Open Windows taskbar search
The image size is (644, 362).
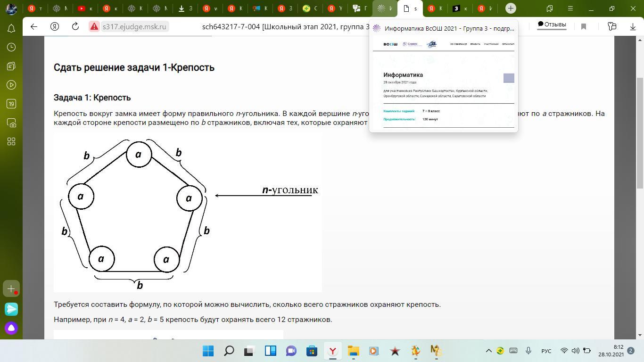pos(229,351)
